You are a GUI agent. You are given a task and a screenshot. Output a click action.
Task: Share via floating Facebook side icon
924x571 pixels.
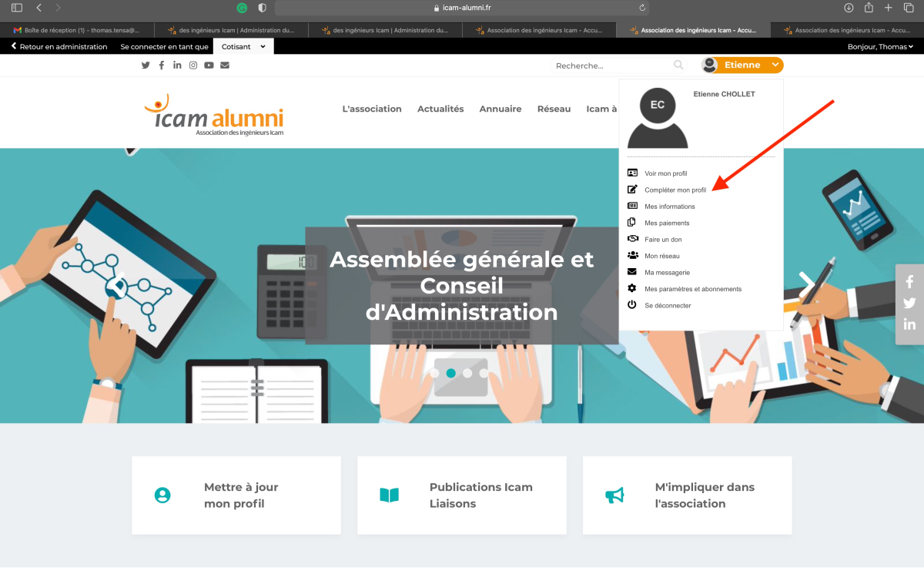(909, 282)
